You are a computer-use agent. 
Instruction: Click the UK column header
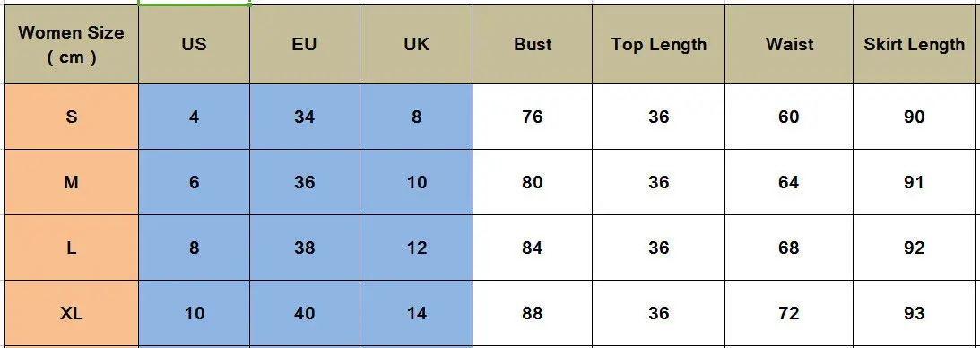tap(416, 44)
